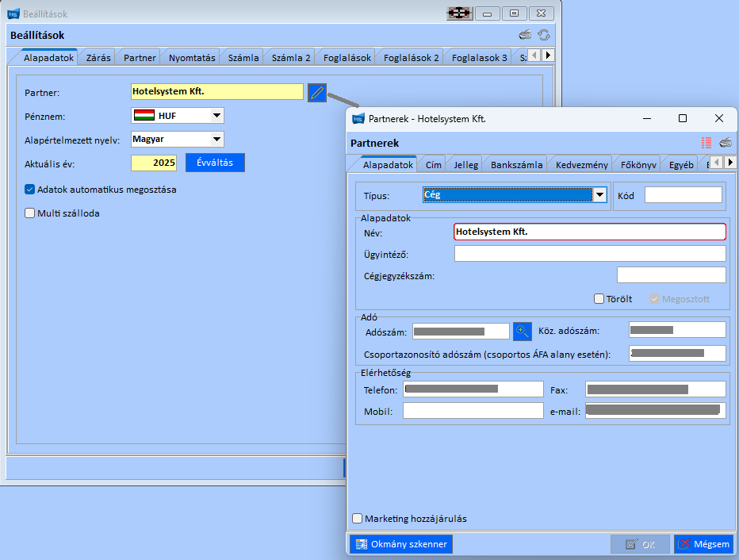Click the Mégsem cancel button
This screenshot has width=739, height=560.
point(704,544)
